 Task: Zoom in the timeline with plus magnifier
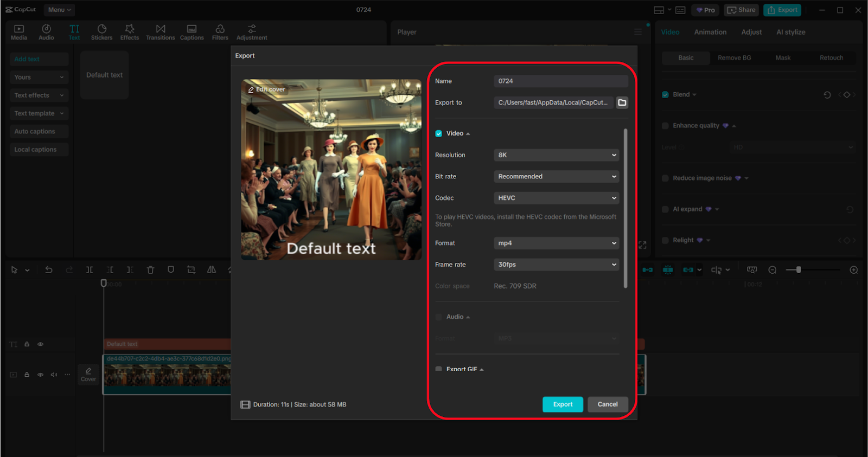click(x=853, y=270)
